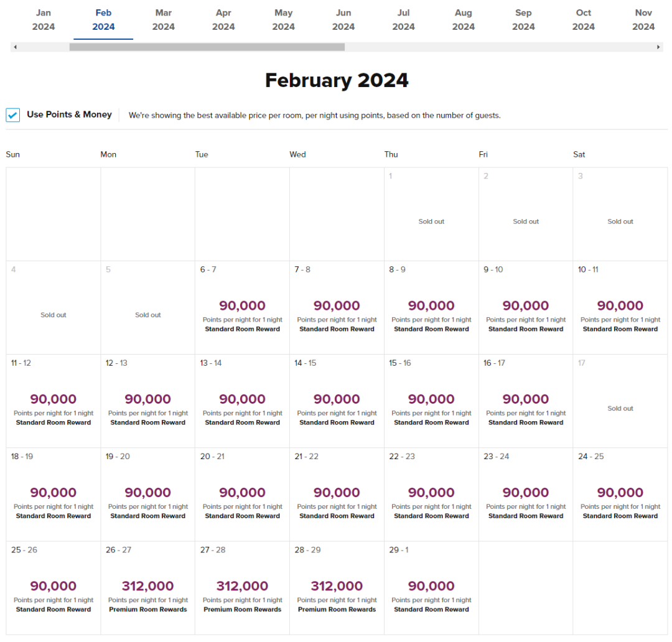Select the Feb 26 - 27 Premium Room
The image size is (672, 642).
147,588
